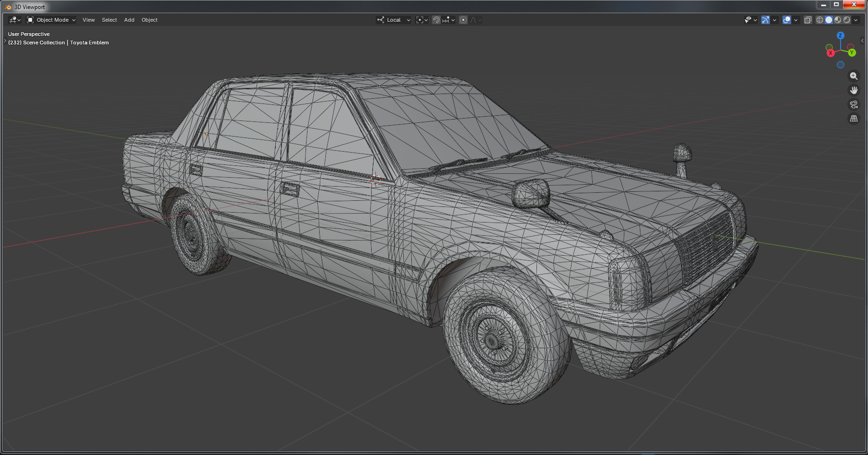Viewport: 868px width, 455px height.
Task: Click the blue Z axis on the gizmo
Action: 841,35
